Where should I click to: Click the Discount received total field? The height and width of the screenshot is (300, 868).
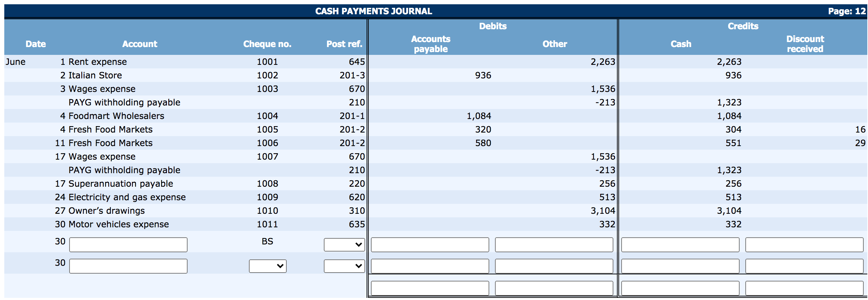[805, 288]
